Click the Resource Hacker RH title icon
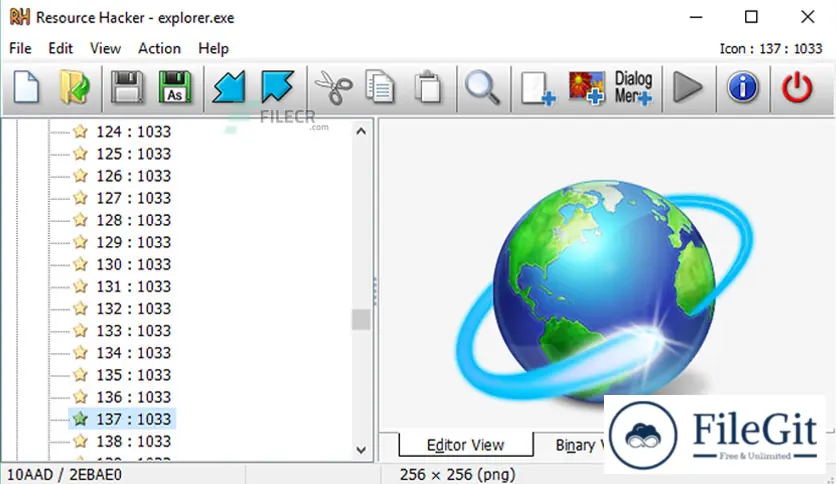This screenshot has width=836, height=484. tap(20, 17)
